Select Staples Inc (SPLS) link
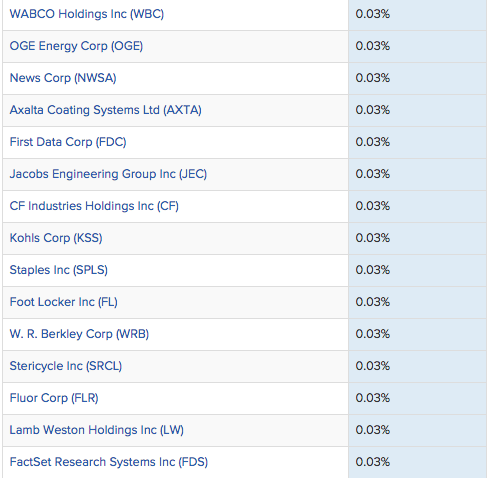This screenshot has width=491, height=478. [x=59, y=270]
